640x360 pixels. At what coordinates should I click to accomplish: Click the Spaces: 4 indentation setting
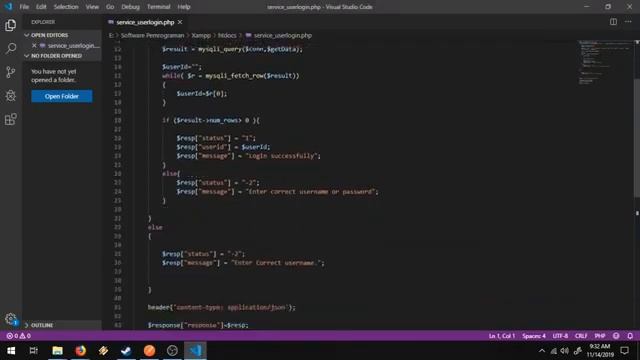(533, 336)
